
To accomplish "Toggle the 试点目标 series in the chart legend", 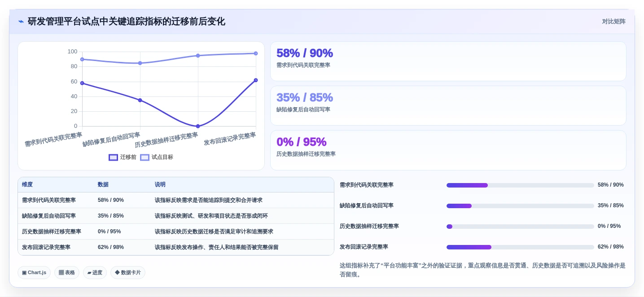I will pos(157,157).
